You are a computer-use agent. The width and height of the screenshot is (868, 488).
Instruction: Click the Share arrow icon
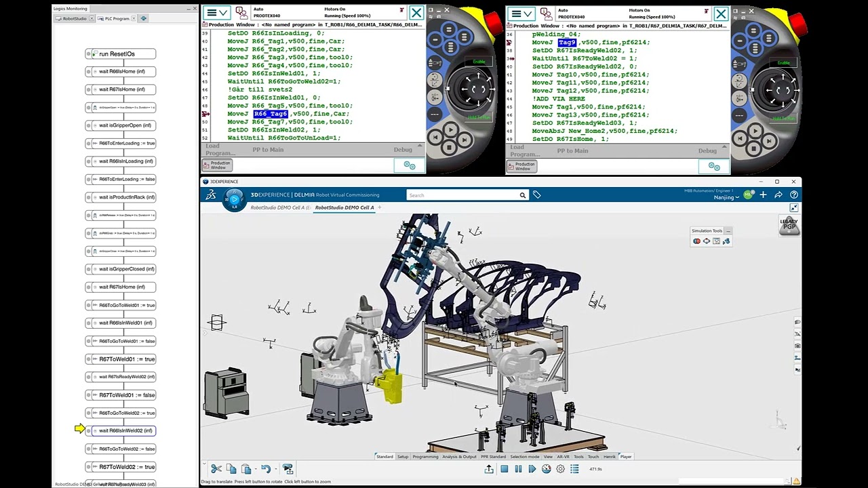[x=778, y=195]
